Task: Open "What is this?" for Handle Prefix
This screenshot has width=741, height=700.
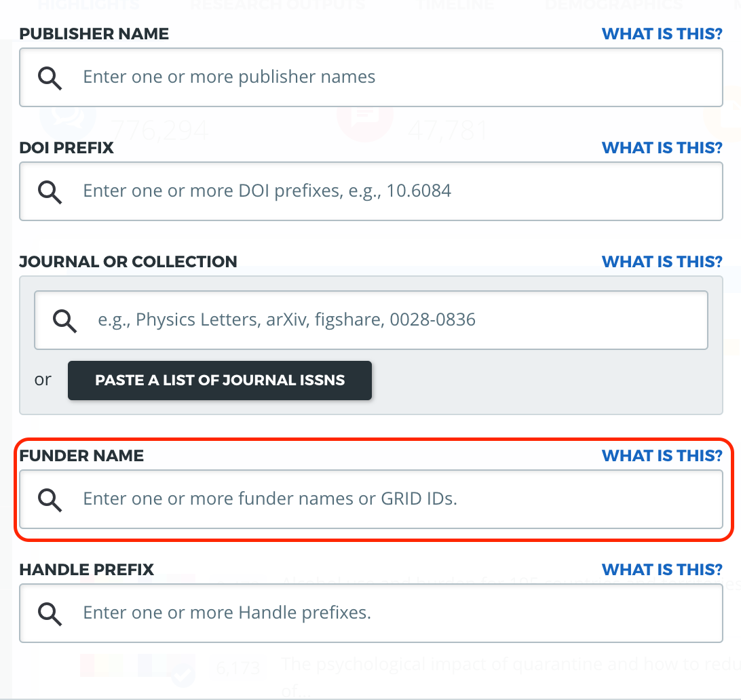Action: point(662,569)
